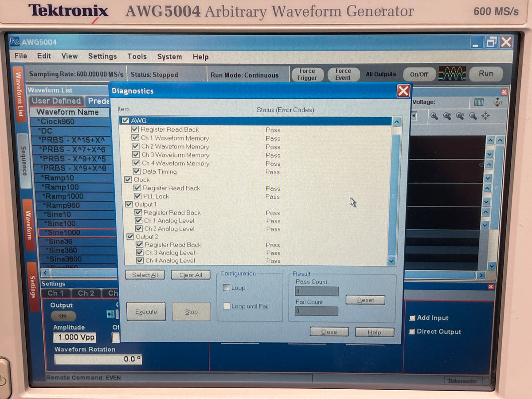Click the Run button
532x399 pixels.
[x=486, y=74]
